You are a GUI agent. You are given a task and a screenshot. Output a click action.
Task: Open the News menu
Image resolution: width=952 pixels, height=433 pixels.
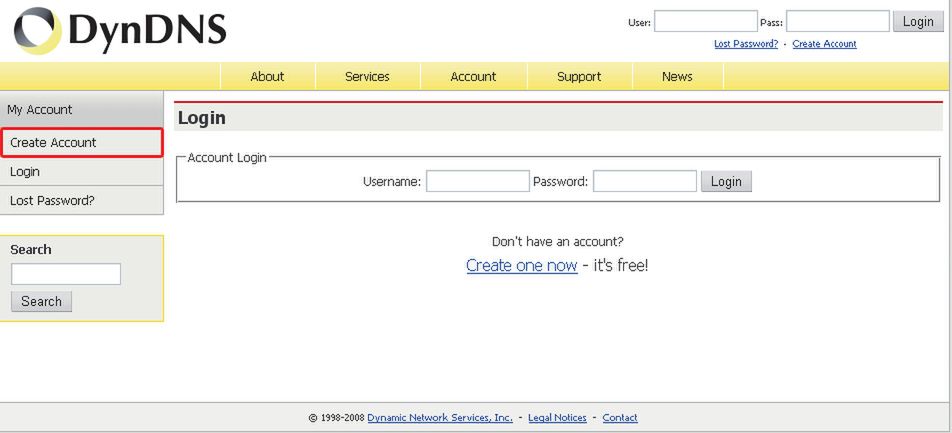[x=678, y=77]
